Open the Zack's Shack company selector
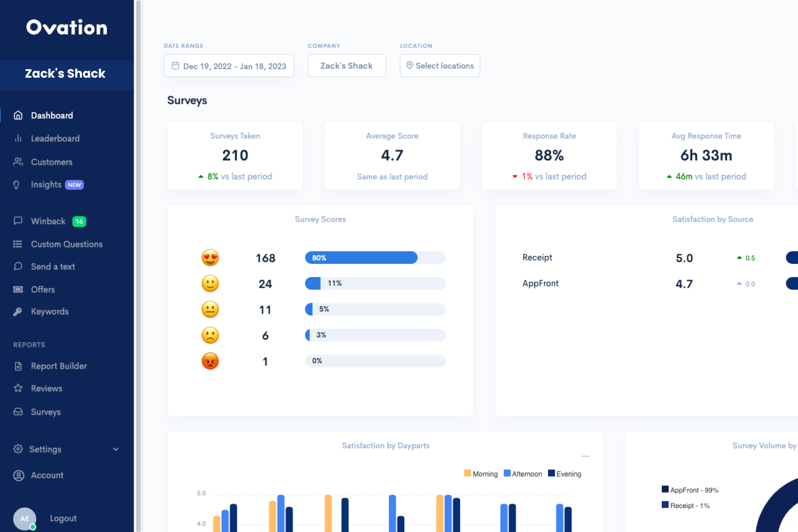The image size is (798, 532). (x=347, y=66)
